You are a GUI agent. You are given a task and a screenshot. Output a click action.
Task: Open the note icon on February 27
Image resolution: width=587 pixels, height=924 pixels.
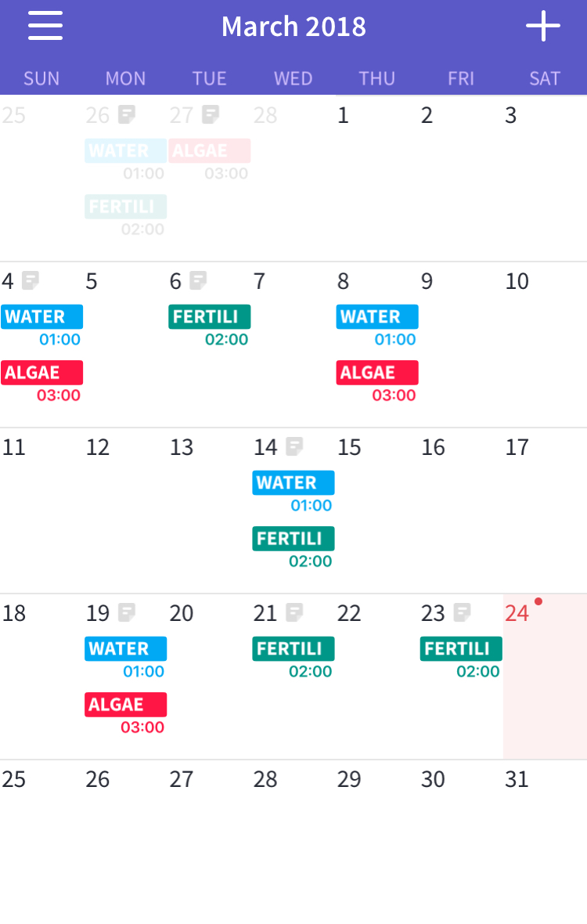(x=211, y=114)
